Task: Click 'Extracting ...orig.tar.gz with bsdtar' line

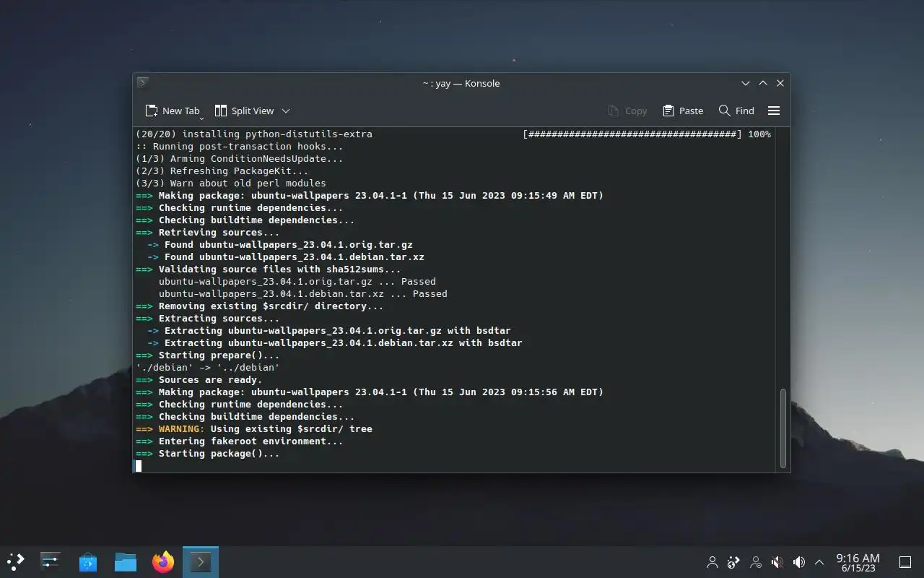Action: (x=329, y=330)
